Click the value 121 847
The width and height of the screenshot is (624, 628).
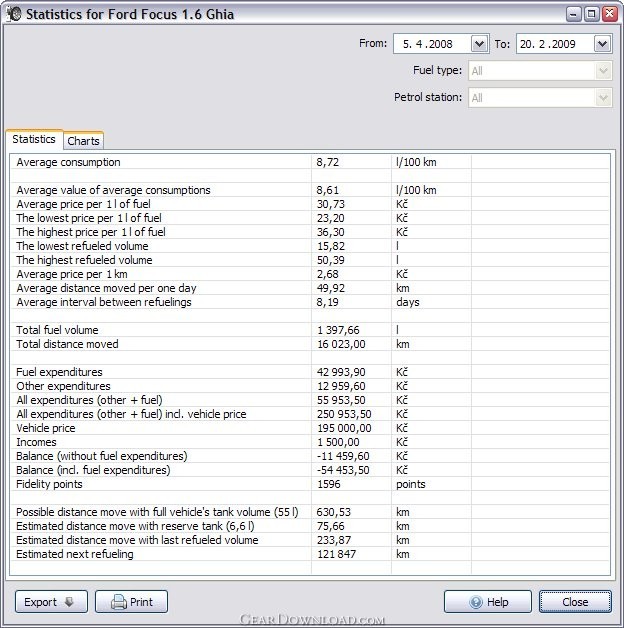click(x=336, y=554)
